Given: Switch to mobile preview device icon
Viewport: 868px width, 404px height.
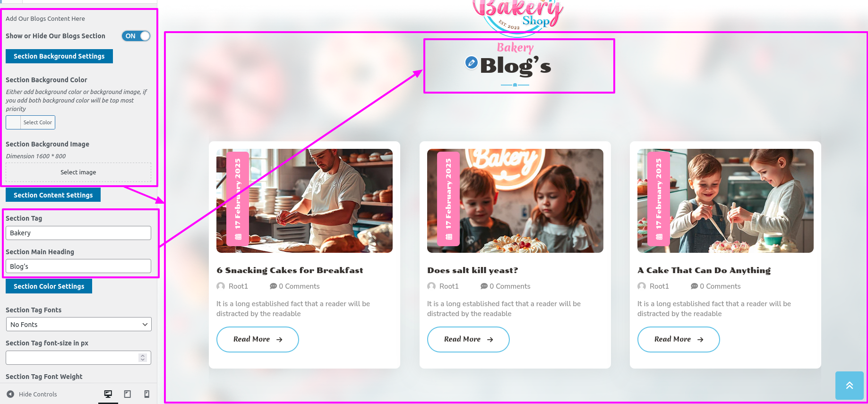Looking at the screenshot, I should [147, 394].
